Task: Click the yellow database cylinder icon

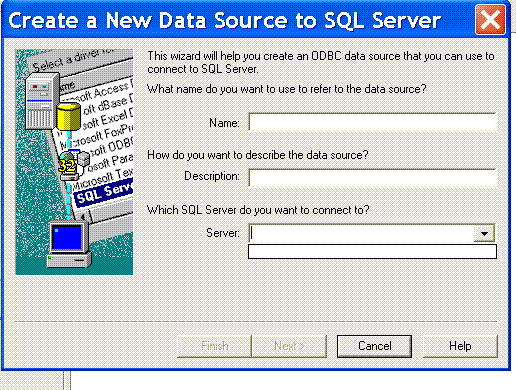Action: coord(69,116)
